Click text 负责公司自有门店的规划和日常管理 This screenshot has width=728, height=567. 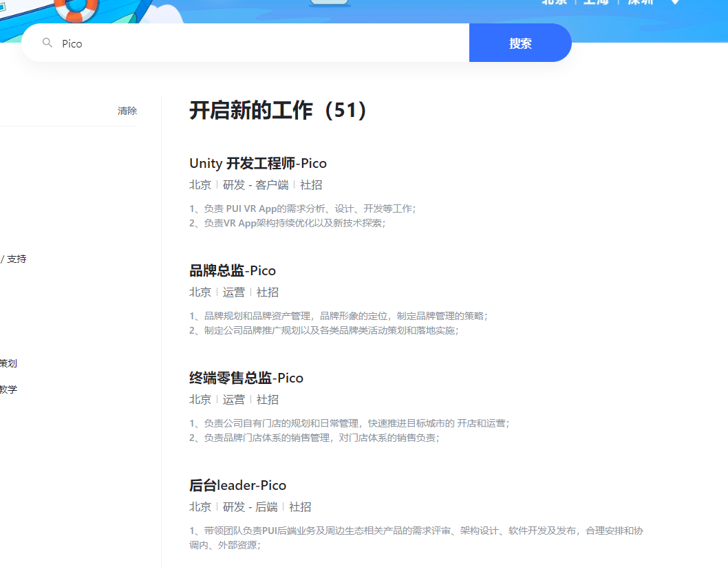[281, 423]
